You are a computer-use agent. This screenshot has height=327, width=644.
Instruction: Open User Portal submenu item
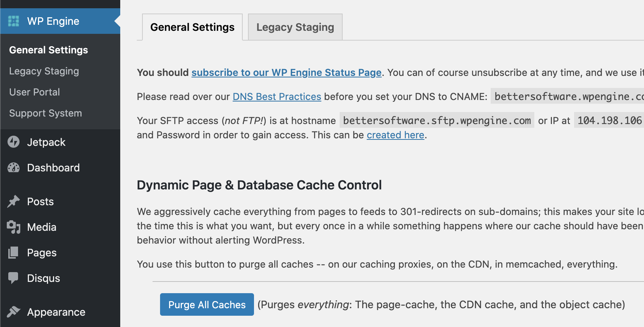coord(35,92)
